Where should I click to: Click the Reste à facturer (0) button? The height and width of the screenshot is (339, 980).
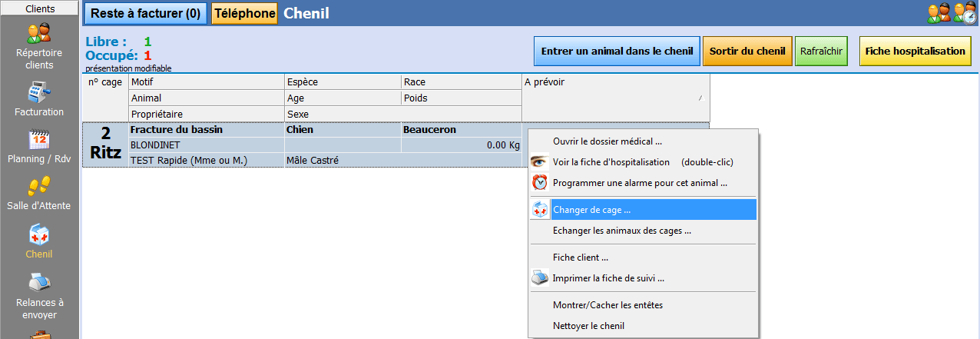(x=146, y=13)
